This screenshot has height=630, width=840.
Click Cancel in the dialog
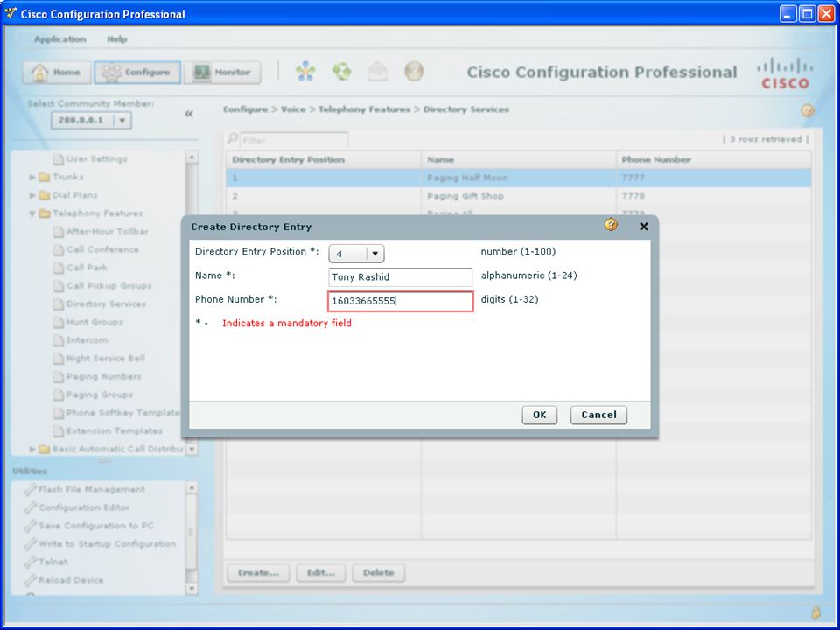tap(598, 415)
